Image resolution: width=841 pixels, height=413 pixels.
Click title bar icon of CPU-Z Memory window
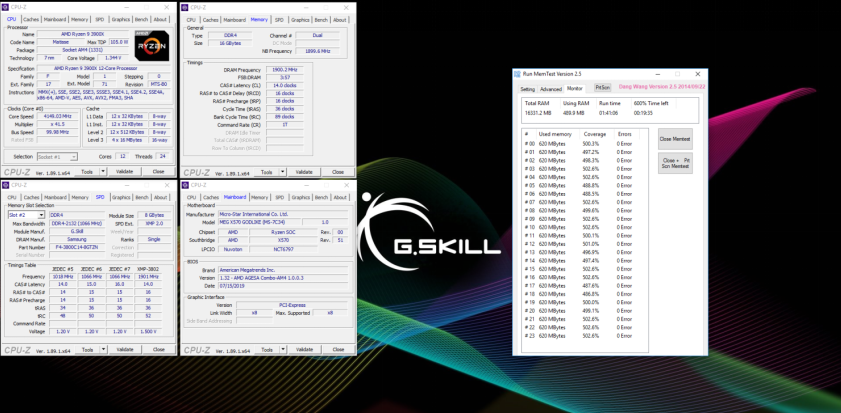tap(186, 7)
